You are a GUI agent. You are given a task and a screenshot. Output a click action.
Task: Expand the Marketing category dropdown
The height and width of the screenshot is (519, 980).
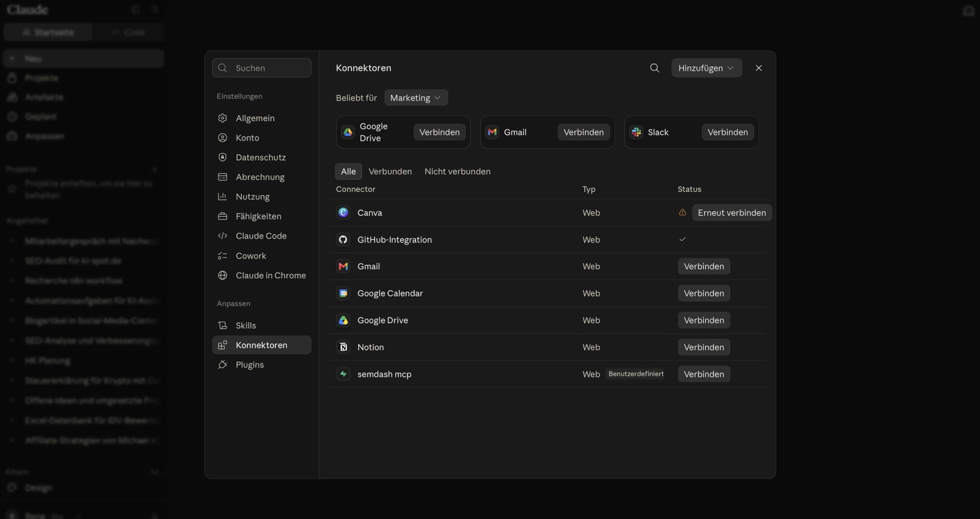click(x=416, y=98)
